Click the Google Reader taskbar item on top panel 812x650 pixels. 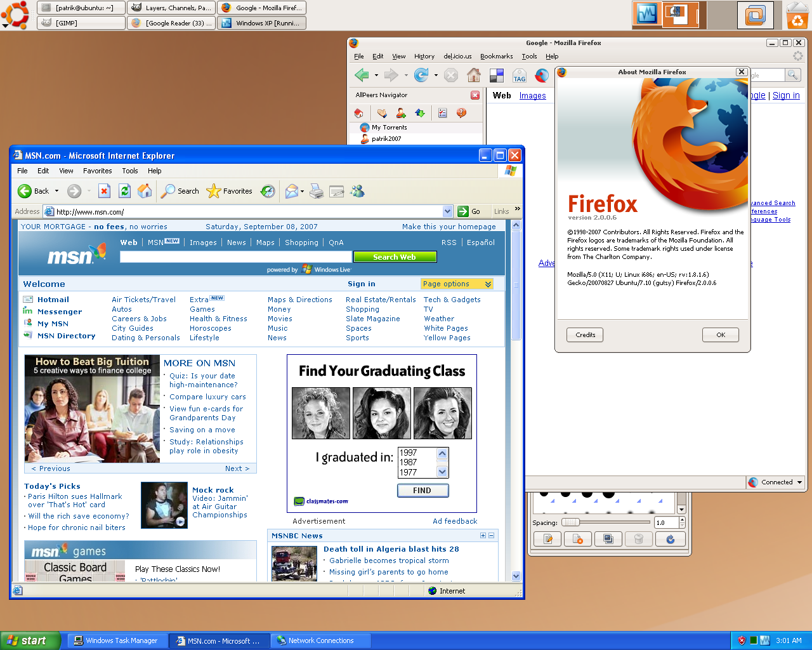click(170, 23)
